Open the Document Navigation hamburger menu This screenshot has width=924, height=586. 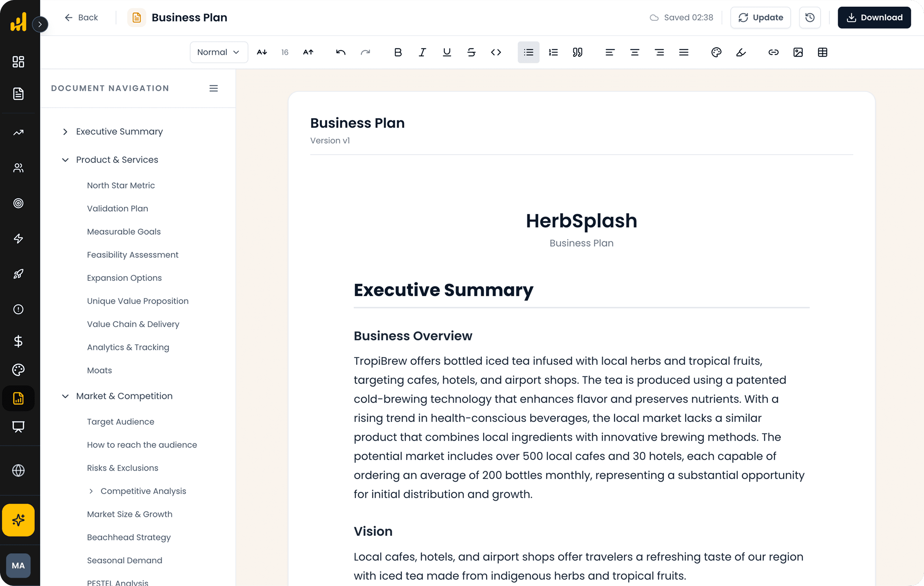point(214,88)
